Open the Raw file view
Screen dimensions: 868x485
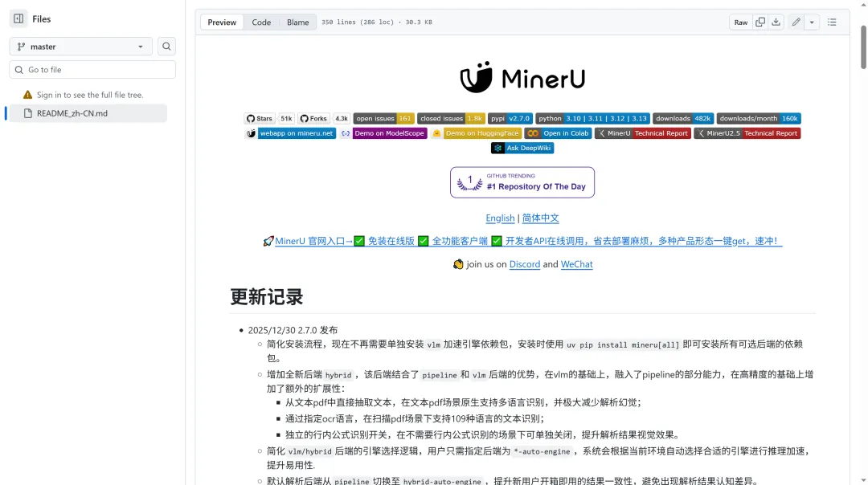(x=741, y=22)
